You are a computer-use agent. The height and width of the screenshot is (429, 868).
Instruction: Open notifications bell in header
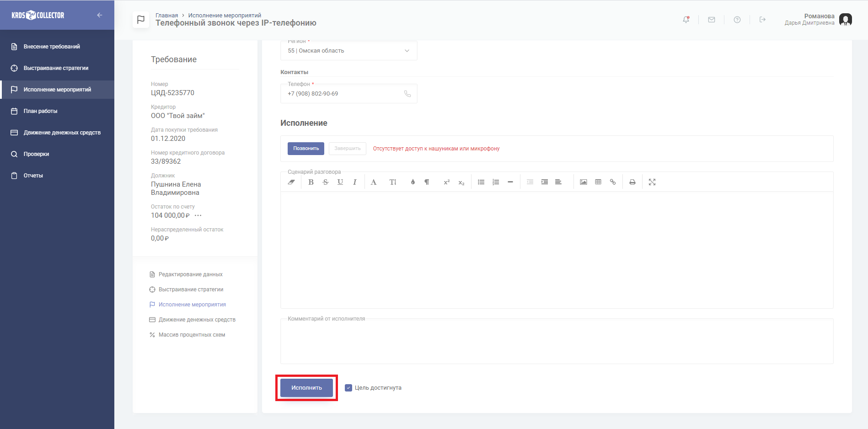pos(686,20)
